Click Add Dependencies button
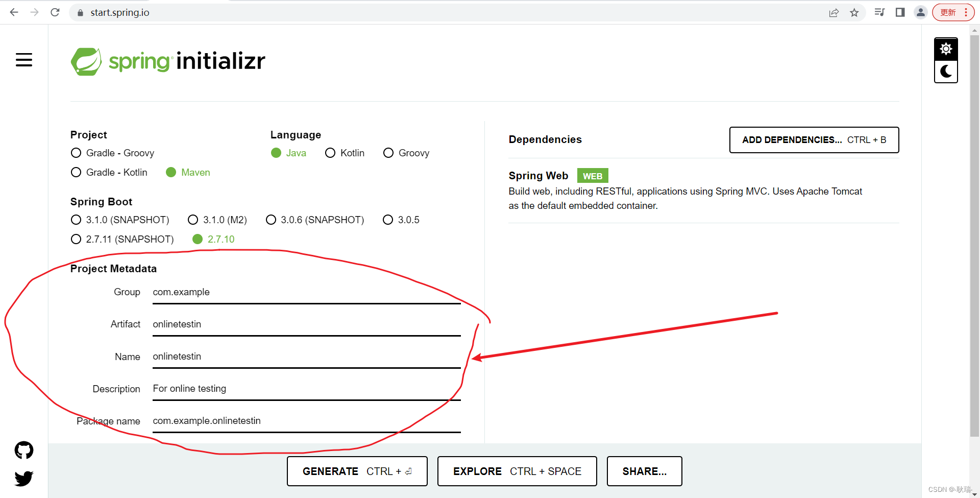Viewport: 980px width, 498px height. point(814,140)
